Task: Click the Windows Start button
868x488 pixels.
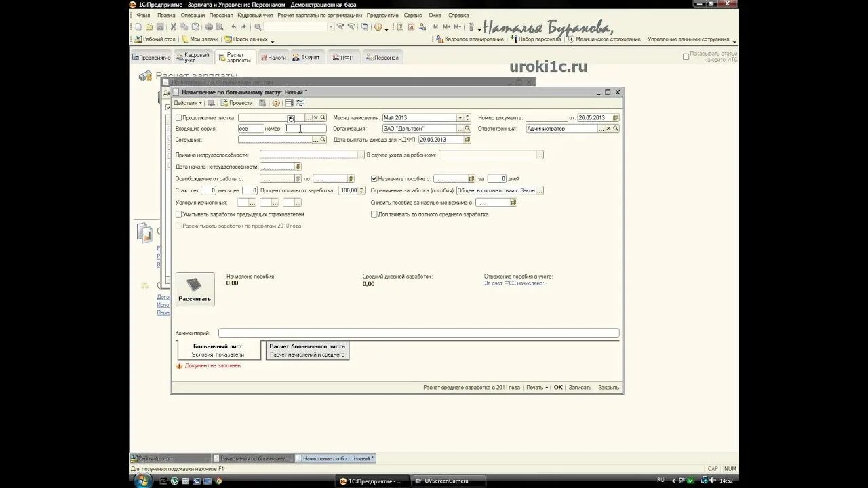Action: [143, 481]
